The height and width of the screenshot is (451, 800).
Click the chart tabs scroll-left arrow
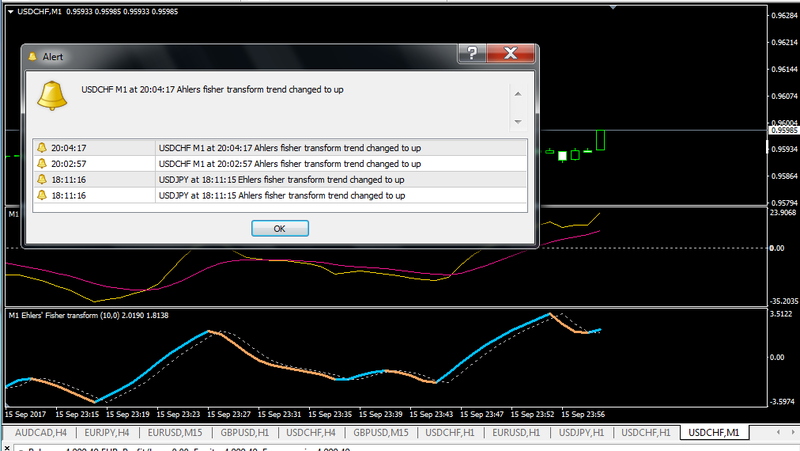pos(778,432)
